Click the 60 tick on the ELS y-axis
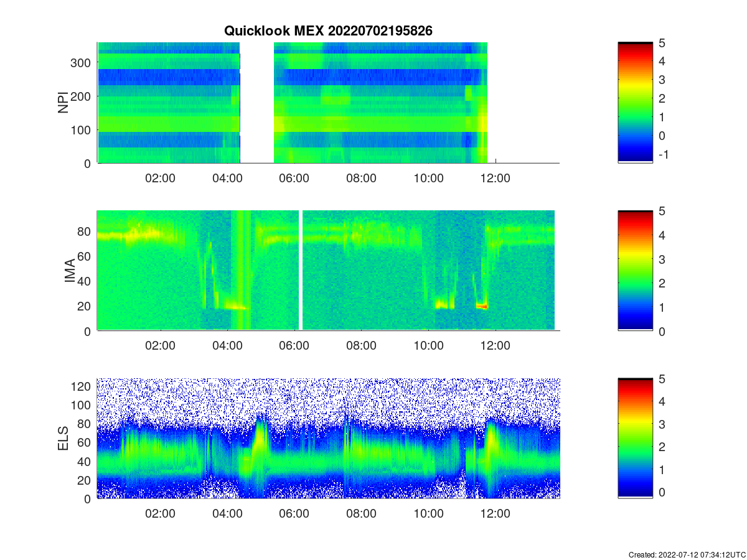Screen dimensions: 747x560 click(x=85, y=442)
